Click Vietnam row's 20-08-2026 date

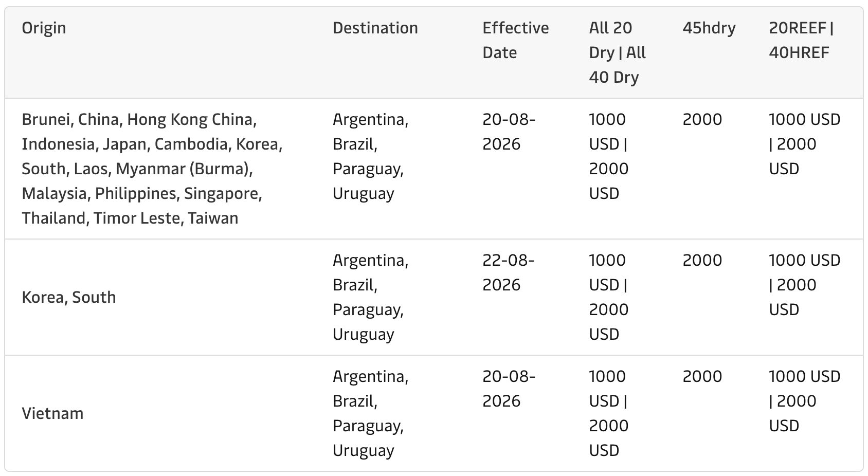tap(509, 389)
